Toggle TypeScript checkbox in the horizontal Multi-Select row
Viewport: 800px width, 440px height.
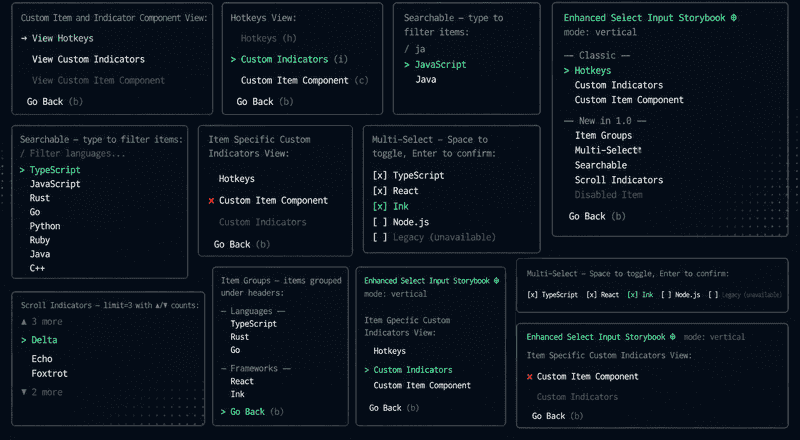(532, 295)
